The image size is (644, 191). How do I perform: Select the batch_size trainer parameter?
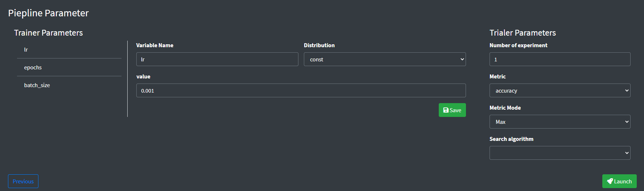coord(69,85)
